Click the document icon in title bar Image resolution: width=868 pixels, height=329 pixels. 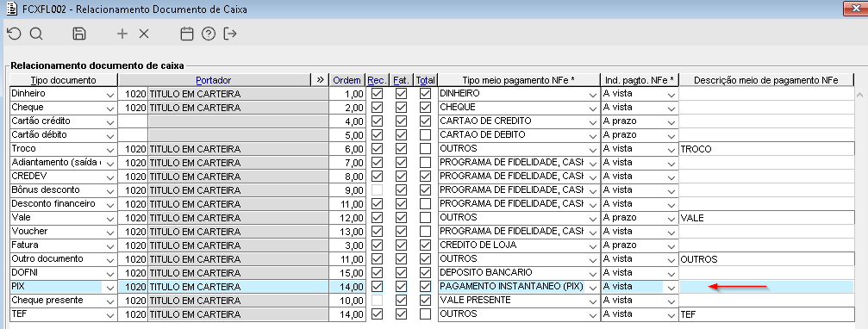tap(10, 9)
